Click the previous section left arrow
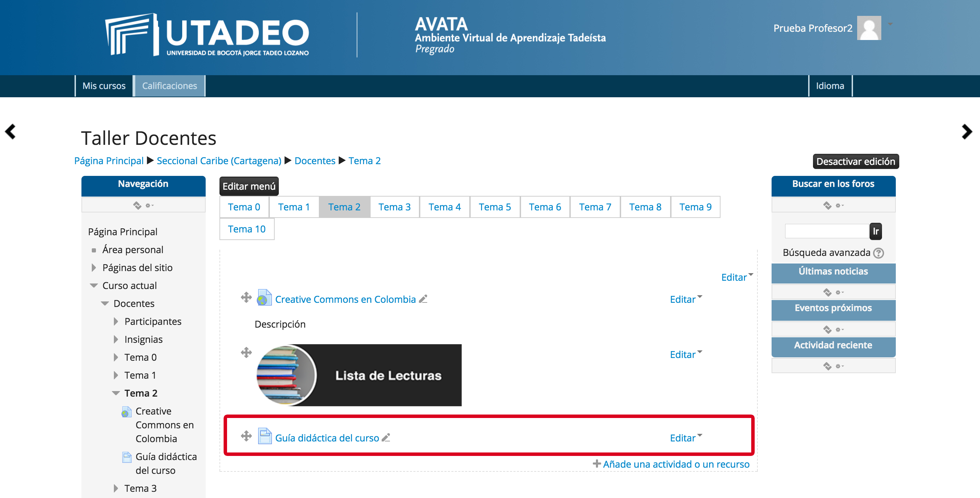This screenshot has width=980, height=498. pos(11,132)
